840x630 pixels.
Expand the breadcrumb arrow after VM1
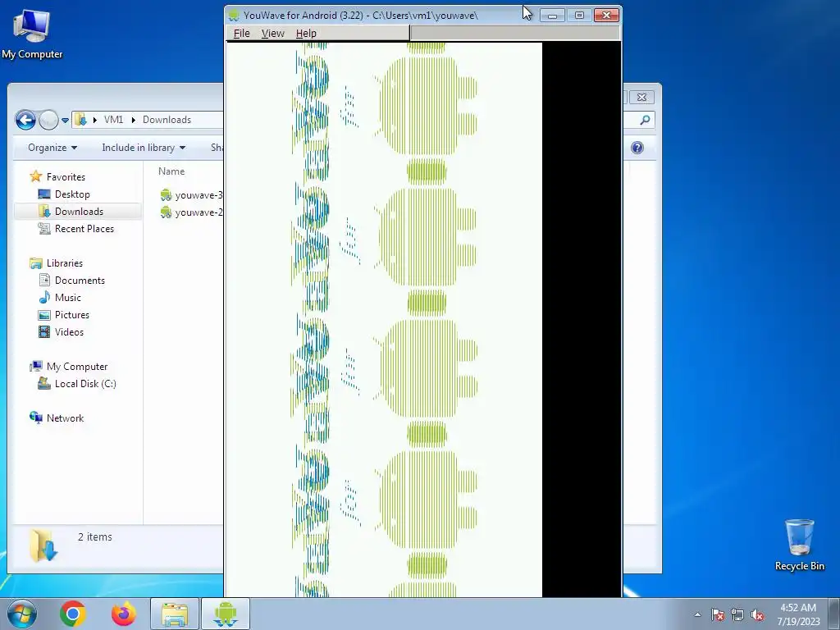pos(134,120)
